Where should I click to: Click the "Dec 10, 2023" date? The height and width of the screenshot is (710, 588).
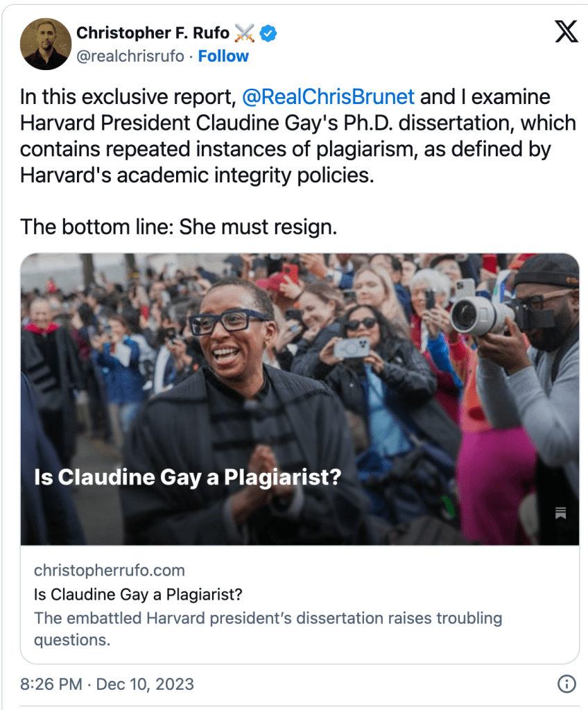point(145,684)
